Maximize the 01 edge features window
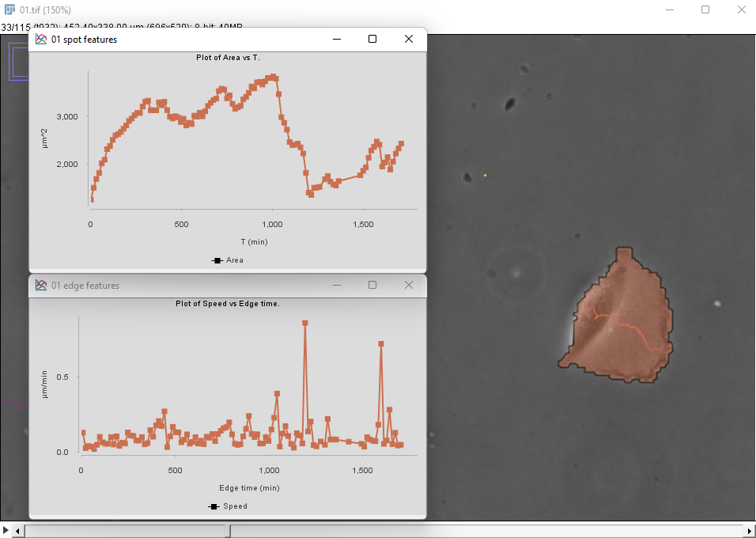756x538 pixels. 372,286
